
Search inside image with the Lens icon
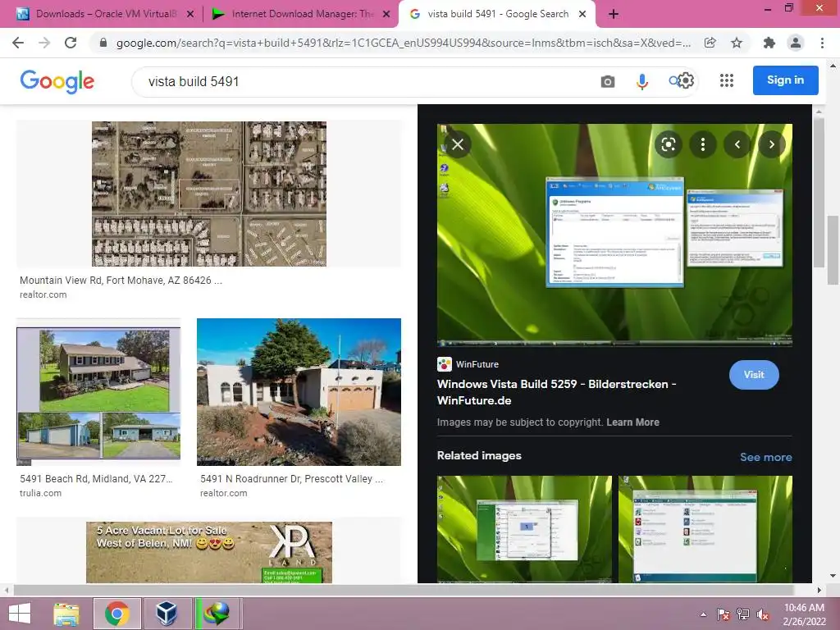668,144
